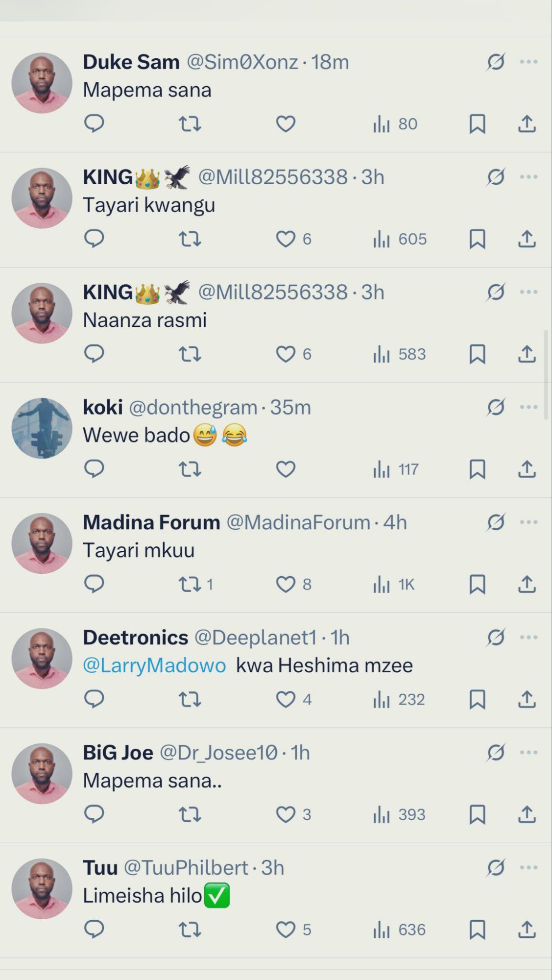Screen dimensions: 552x980
Task: Open more options on Duke Sam's tweet
Action: tap(528, 62)
